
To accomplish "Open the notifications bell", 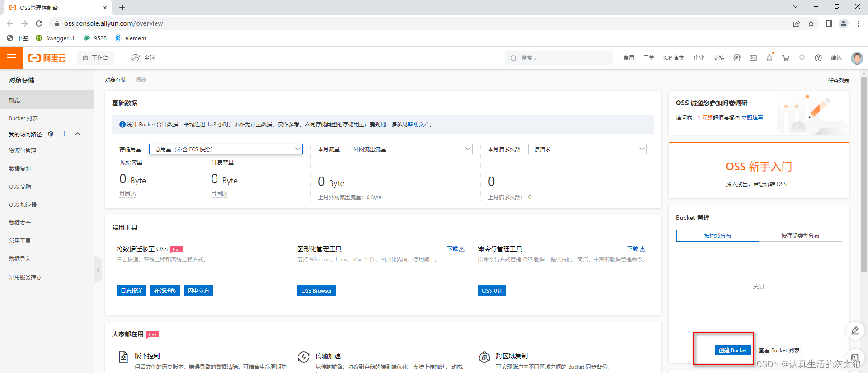I will [769, 58].
